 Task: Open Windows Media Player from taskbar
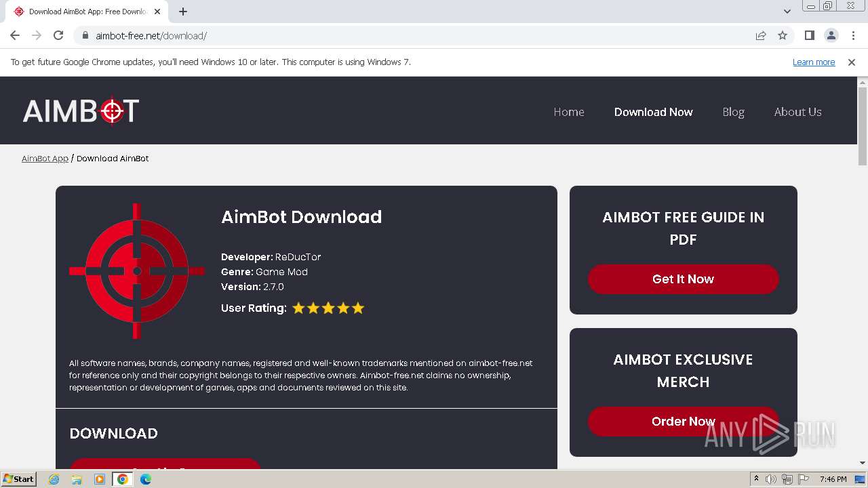(100, 479)
